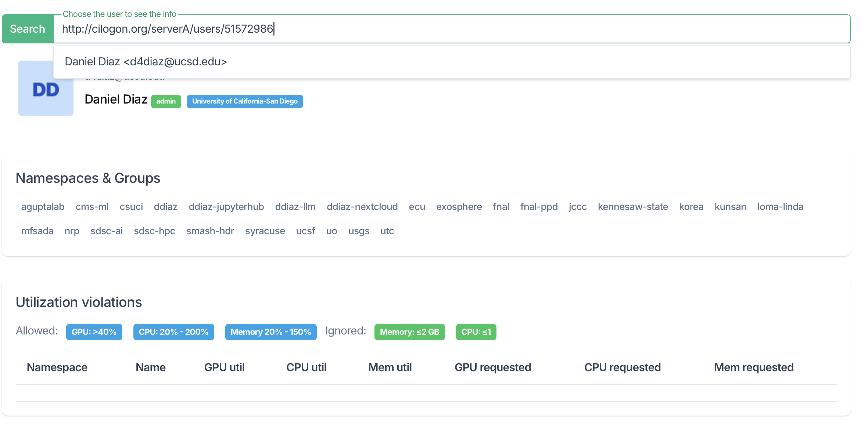The width and height of the screenshot is (868, 431).
Task: Open the sdsc-hpc namespace link
Action: click(154, 231)
